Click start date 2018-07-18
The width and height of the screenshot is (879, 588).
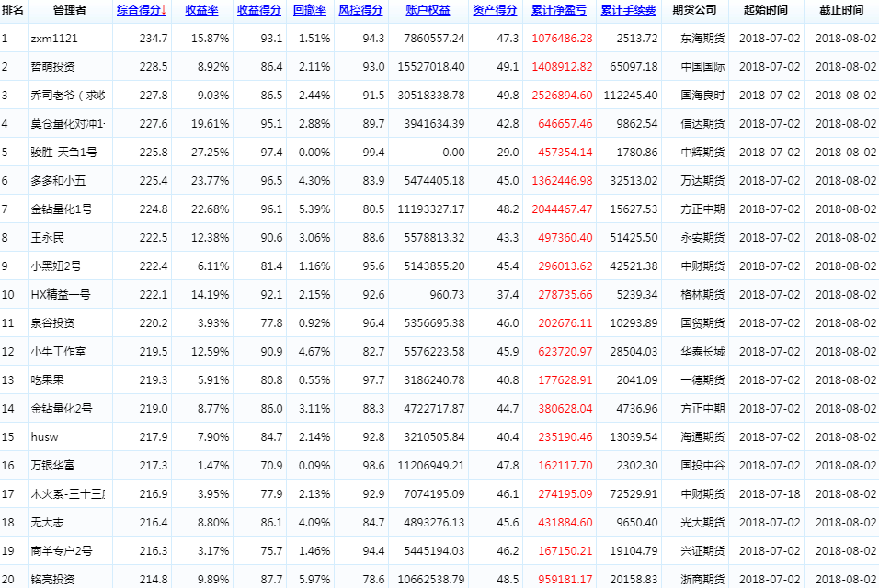click(770, 494)
